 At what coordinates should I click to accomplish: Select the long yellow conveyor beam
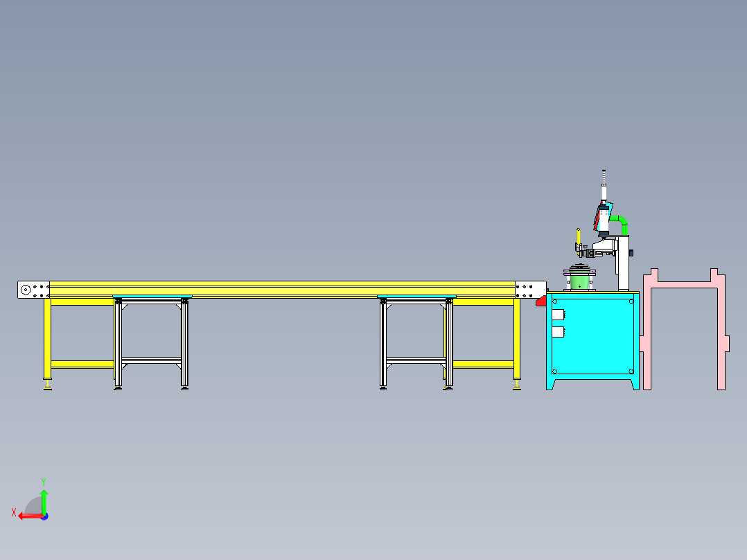tap(282, 289)
